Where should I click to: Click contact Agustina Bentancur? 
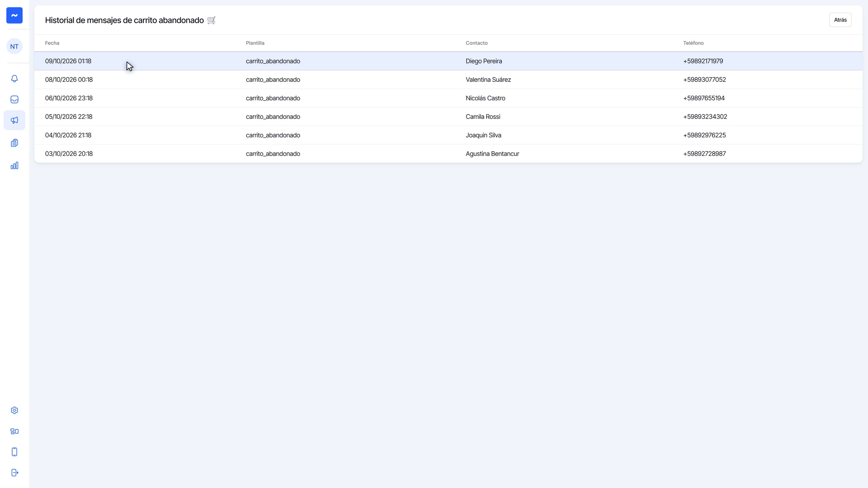click(492, 154)
